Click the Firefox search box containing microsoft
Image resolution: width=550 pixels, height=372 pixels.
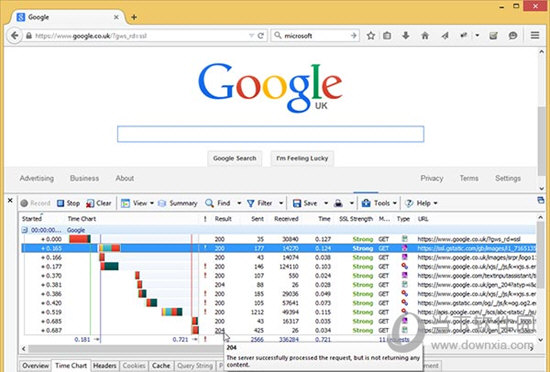[x=316, y=35]
